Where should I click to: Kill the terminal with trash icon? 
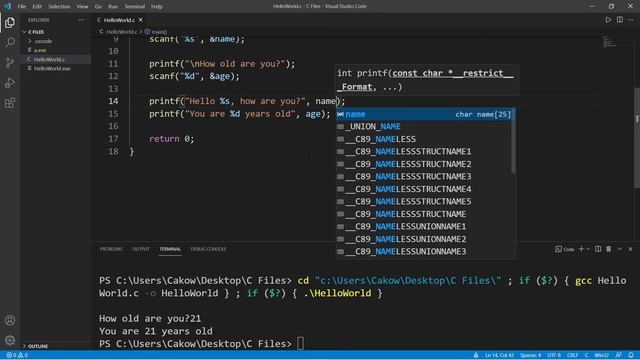[x=609, y=249]
